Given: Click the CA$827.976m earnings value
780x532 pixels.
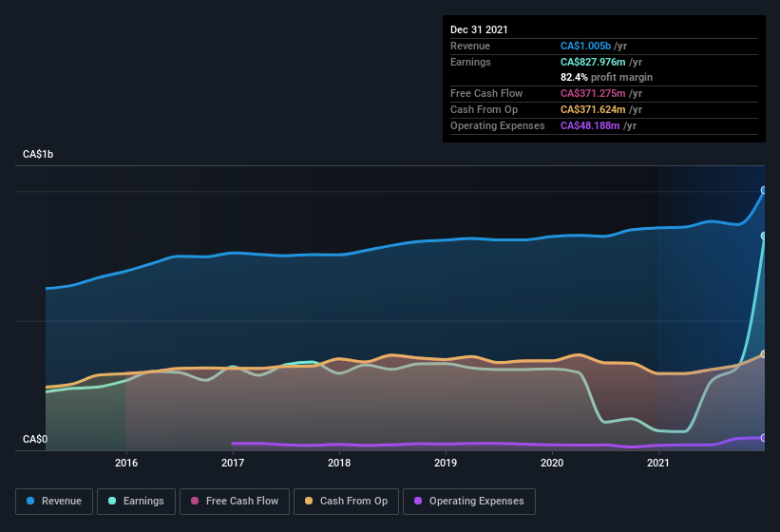Looking at the screenshot, I should [x=593, y=62].
